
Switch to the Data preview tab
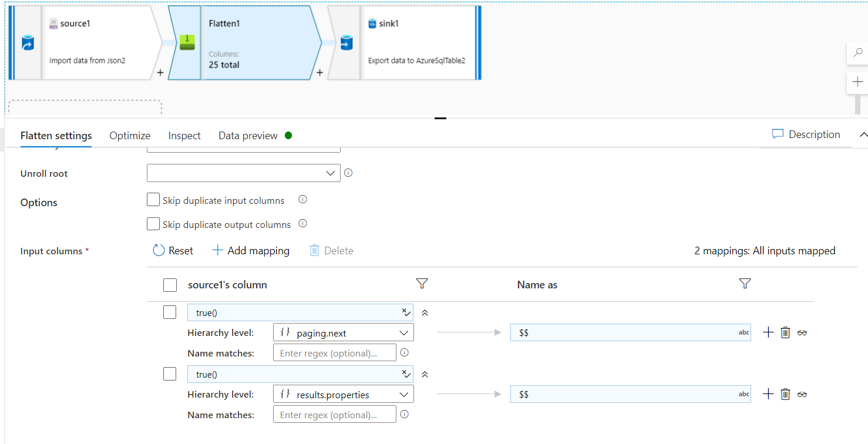point(247,135)
